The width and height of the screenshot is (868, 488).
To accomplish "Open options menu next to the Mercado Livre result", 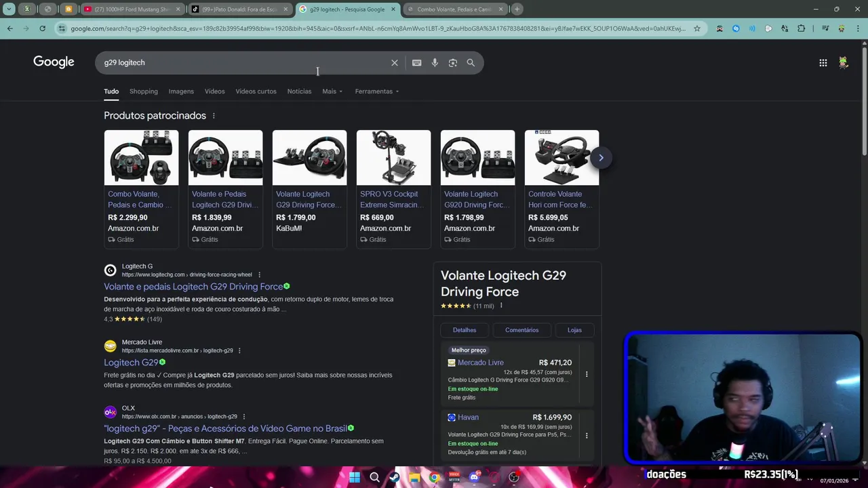I will point(239,350).
